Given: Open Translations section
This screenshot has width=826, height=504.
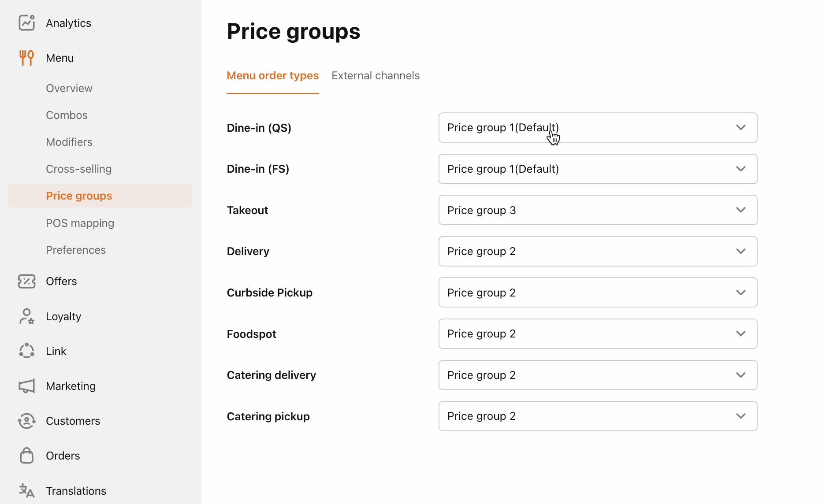Looking at the screenshot, I should click(x=76, y=491).
